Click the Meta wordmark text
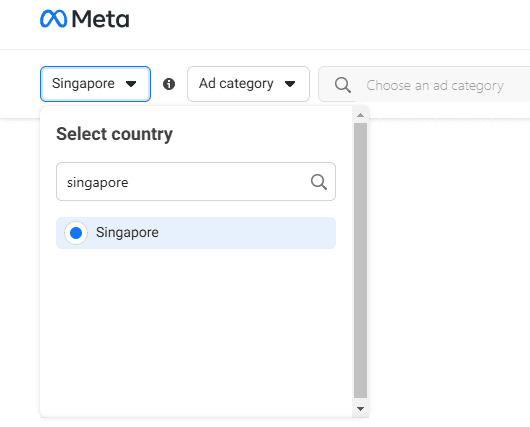This screenshot has width=530, height=427. tap(100, 19)
